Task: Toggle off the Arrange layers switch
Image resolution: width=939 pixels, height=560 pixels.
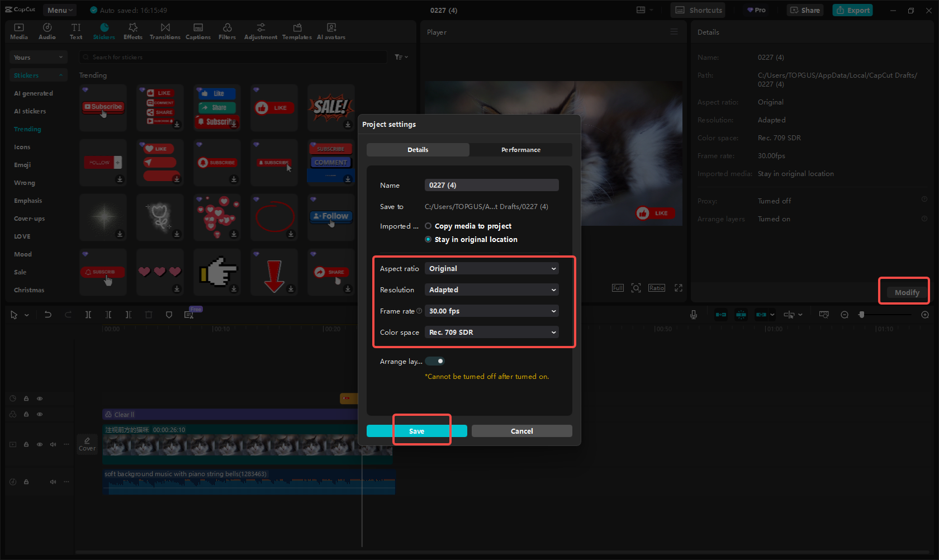Action: click(x=435, y=361)
